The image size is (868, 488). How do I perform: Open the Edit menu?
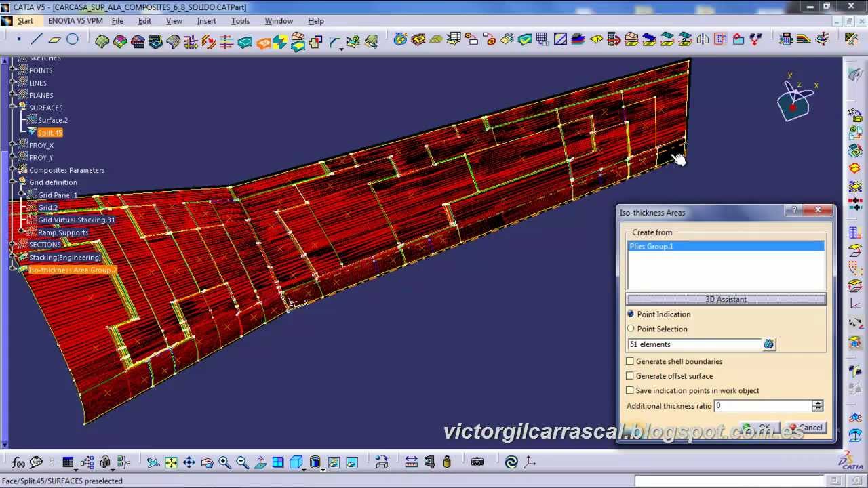click(144, 21)
